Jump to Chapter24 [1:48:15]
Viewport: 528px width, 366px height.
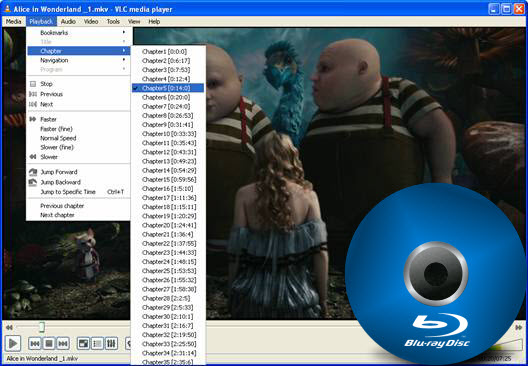tap(168, 262)
